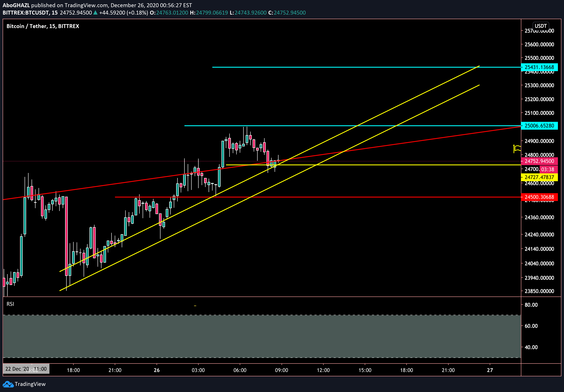Click the yellow flag marker icon
The width and height of the screenshot is (564, 392).
pyautogui.click(x=517, y=149)
